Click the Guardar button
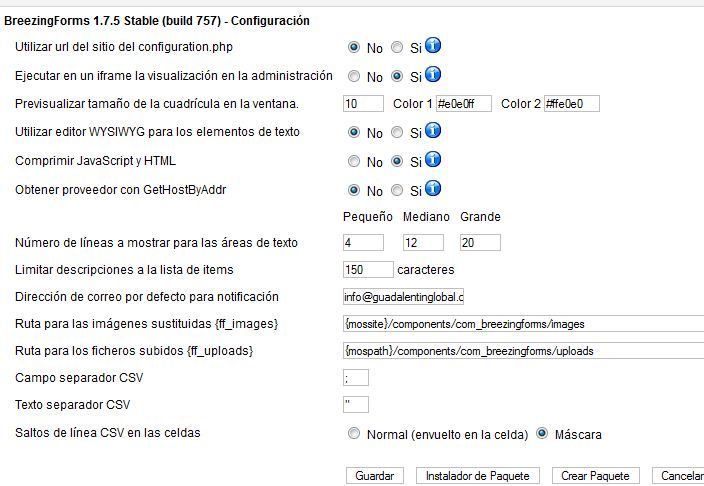704x486 pixels. pos(375,476)
